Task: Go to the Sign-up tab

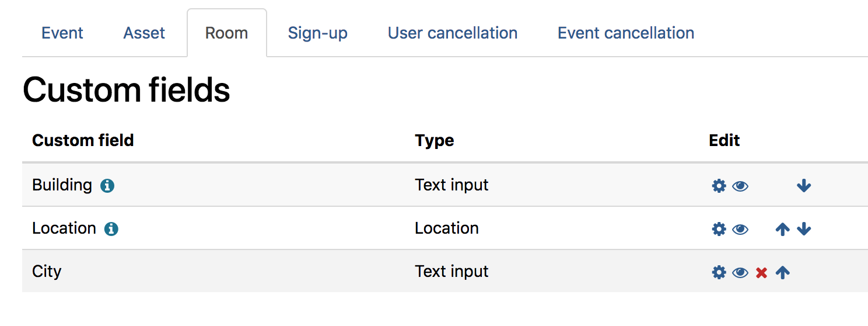Action: (318, 33)
